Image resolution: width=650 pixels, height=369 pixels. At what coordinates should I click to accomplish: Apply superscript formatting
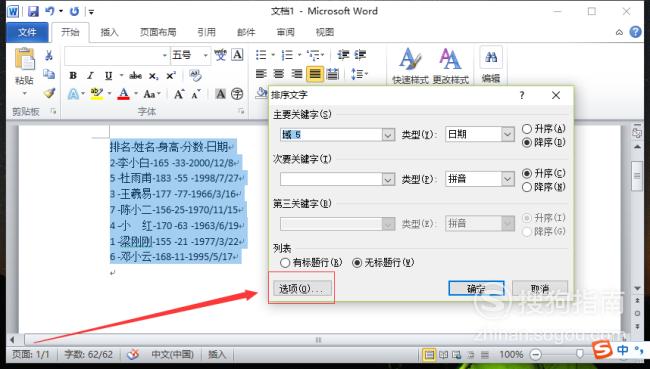[171, 75]
